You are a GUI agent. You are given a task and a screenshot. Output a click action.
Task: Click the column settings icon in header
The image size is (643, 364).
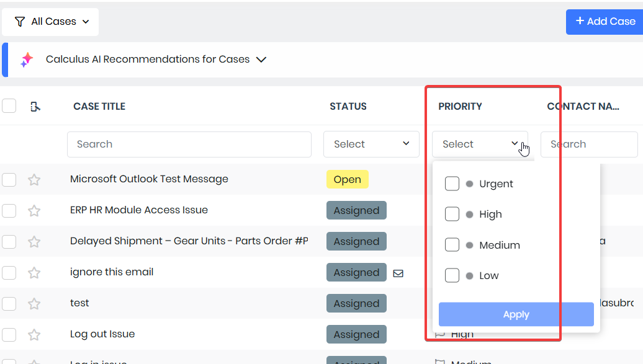click(x=35, y=107)
